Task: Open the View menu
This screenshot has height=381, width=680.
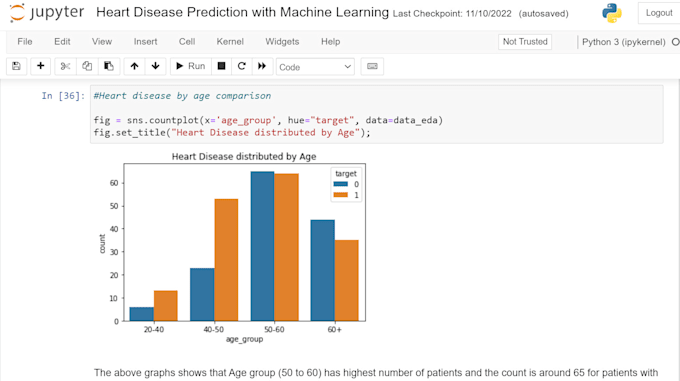Action: (x=102, y=42)
